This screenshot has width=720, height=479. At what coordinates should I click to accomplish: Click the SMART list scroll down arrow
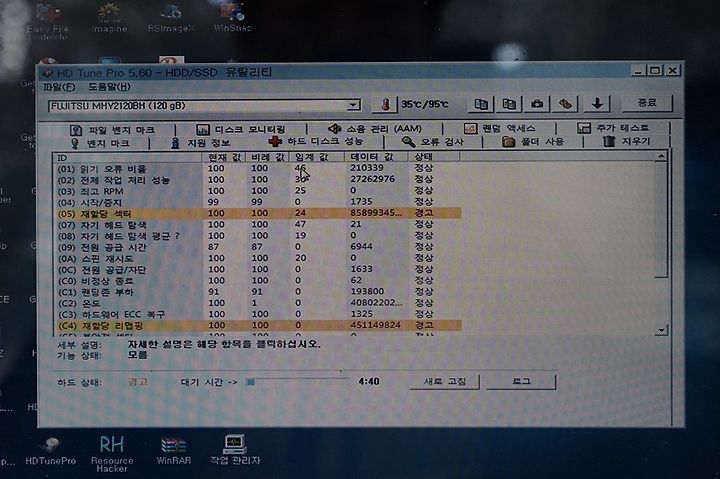[x=661, y=330]
